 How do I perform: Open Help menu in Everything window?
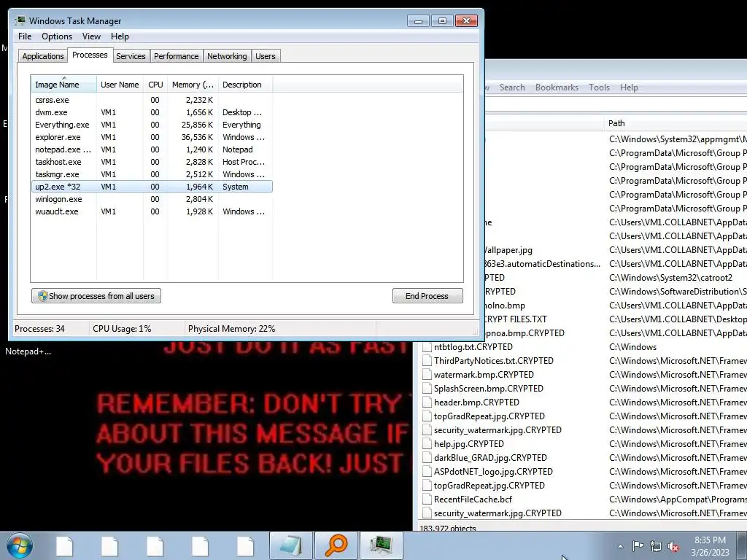tap(628, 87)
